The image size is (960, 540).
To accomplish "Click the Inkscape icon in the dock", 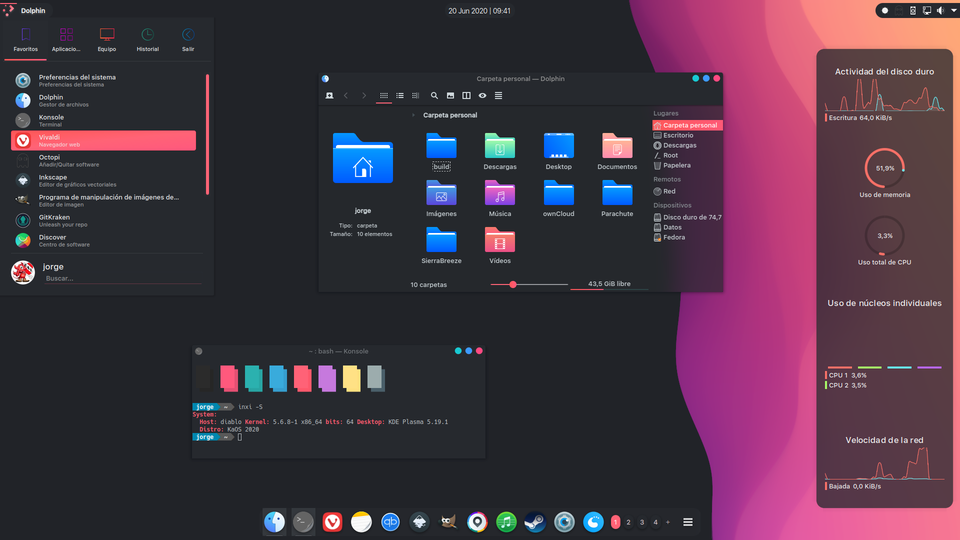I will coord(419,522).
